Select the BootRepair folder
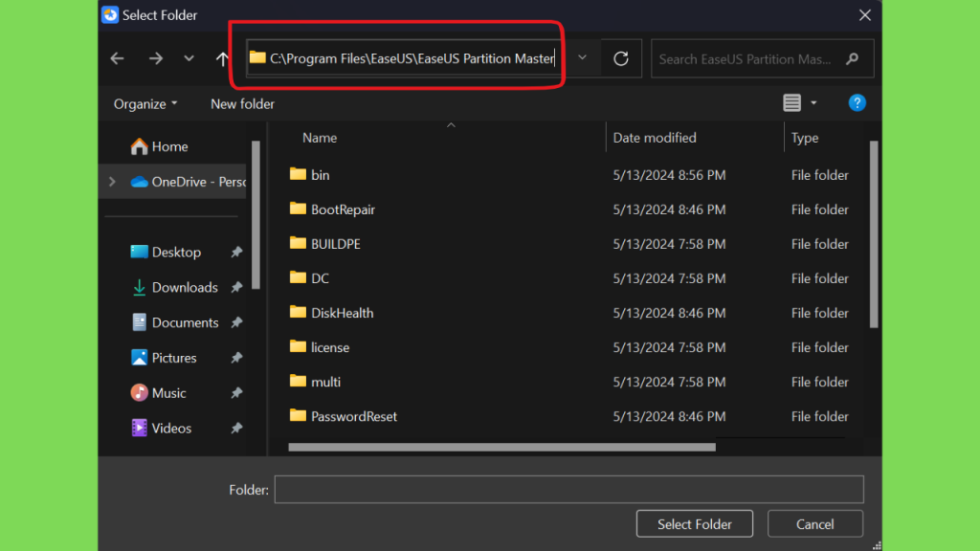 tap(344, 209)
